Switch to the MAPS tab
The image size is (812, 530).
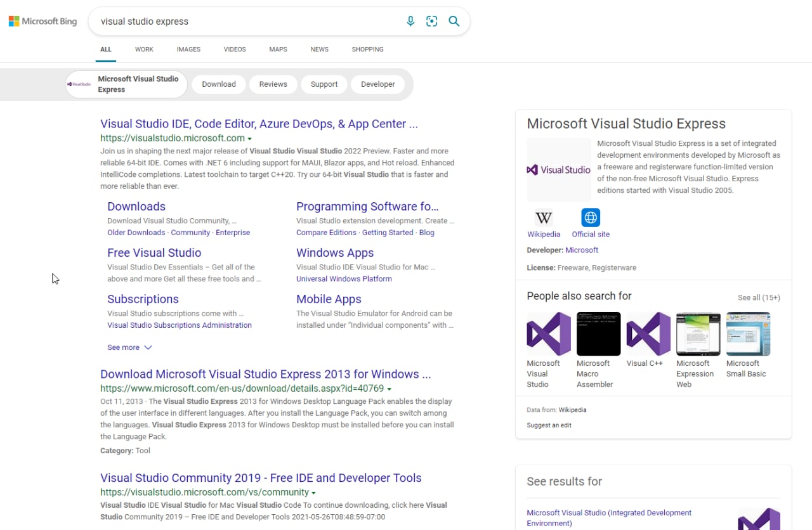[278, 49]
